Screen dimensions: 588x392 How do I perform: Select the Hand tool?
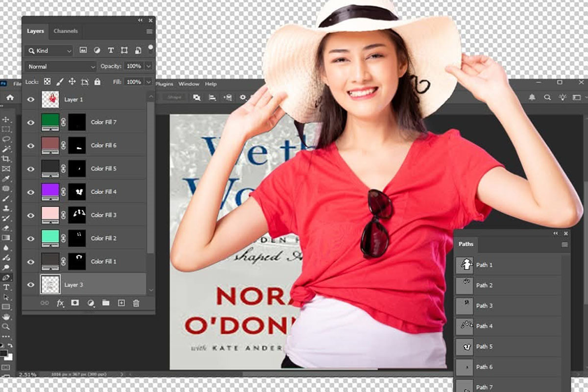click(x=6, y=317)
